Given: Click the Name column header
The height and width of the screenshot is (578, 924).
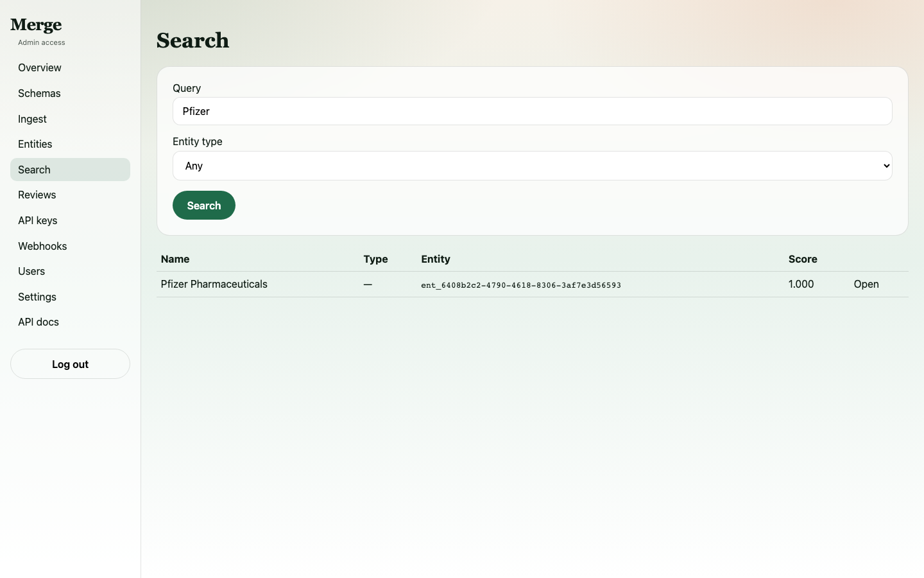Looking at the screenshot, I should click(x=175, y=259).
